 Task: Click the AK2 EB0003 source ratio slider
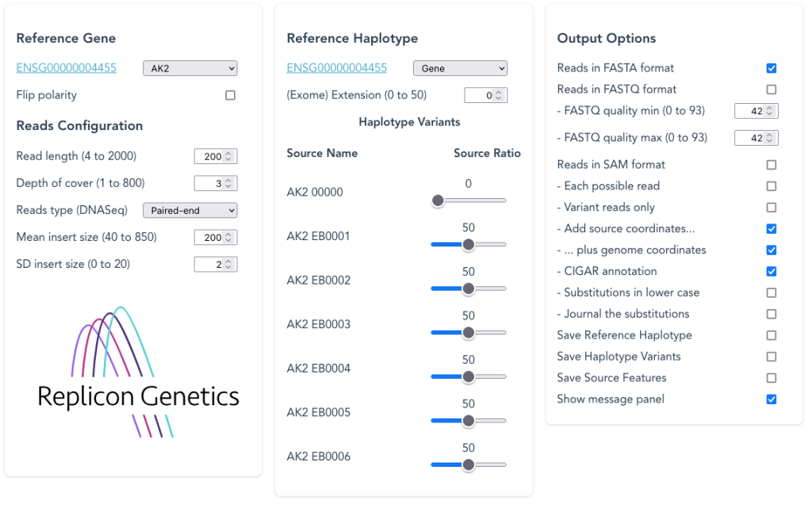468,334
